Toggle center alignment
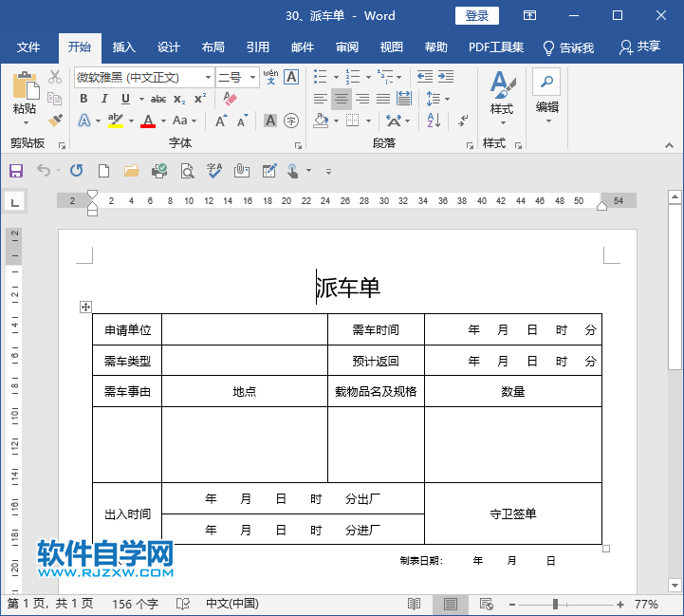Image resolution: width=684 pixels, height=616 pixels. tap(342, 99)
